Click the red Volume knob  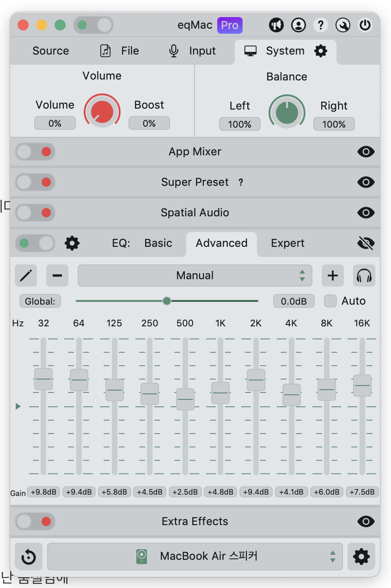point(102,111)
